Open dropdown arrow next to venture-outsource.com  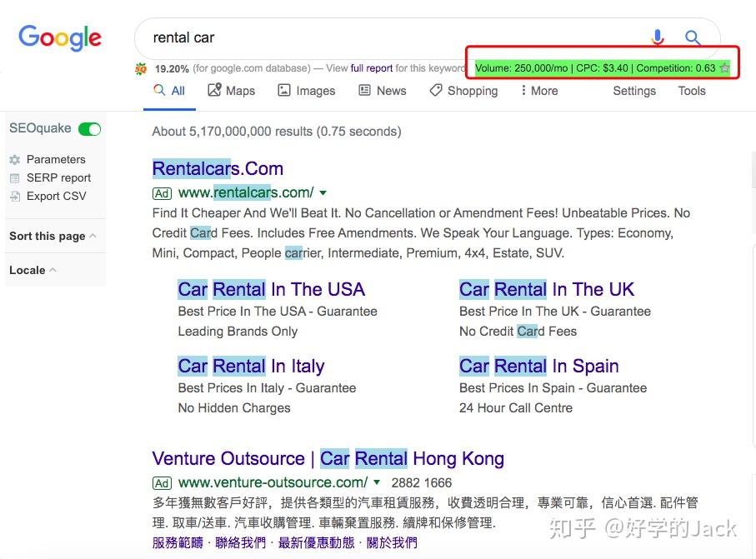(377, 482)
